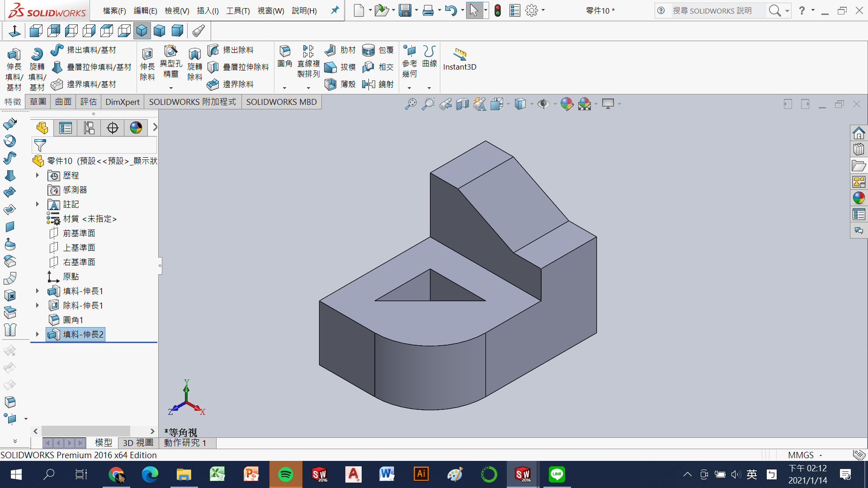The width and height of the screenshot is (868, 488).
Task: Open the 插入(I) menu
Action: pos(208,10)
